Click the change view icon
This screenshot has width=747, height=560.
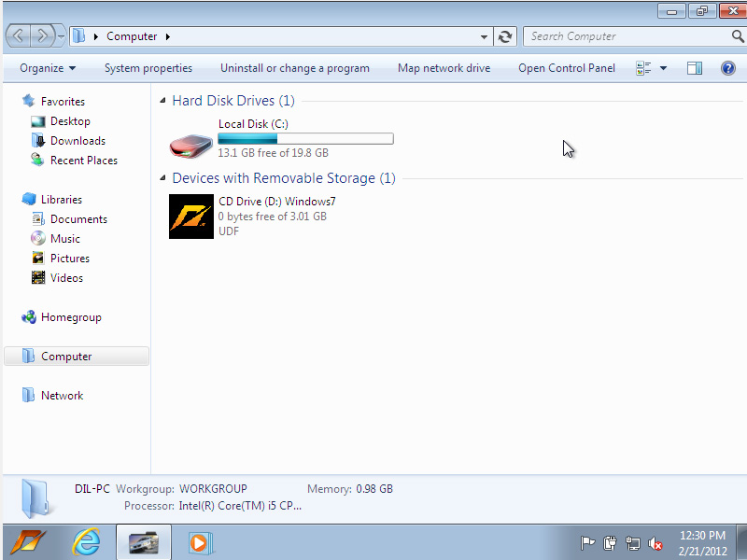point(643,68)
